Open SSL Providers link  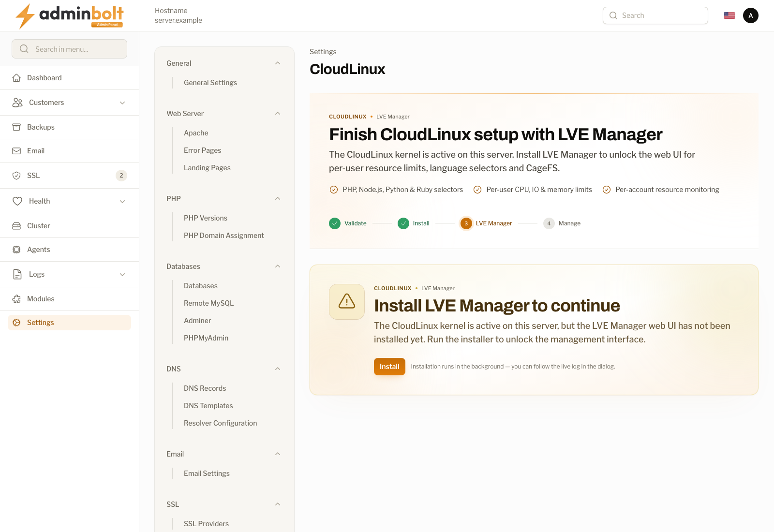click(x=206, y=524)
